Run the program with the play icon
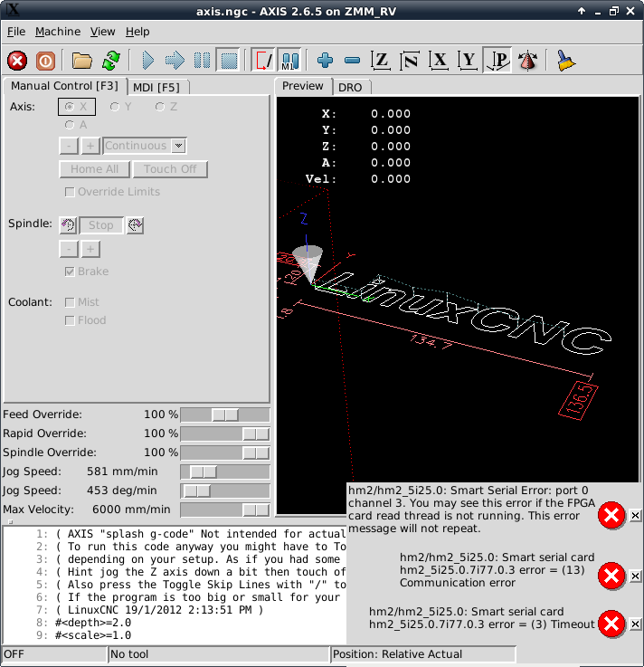 pos(147,61)
